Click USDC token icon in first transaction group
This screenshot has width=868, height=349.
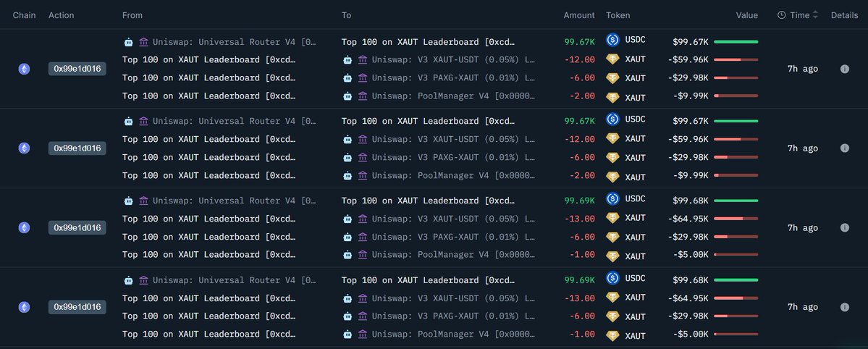(x=612, y=40)
